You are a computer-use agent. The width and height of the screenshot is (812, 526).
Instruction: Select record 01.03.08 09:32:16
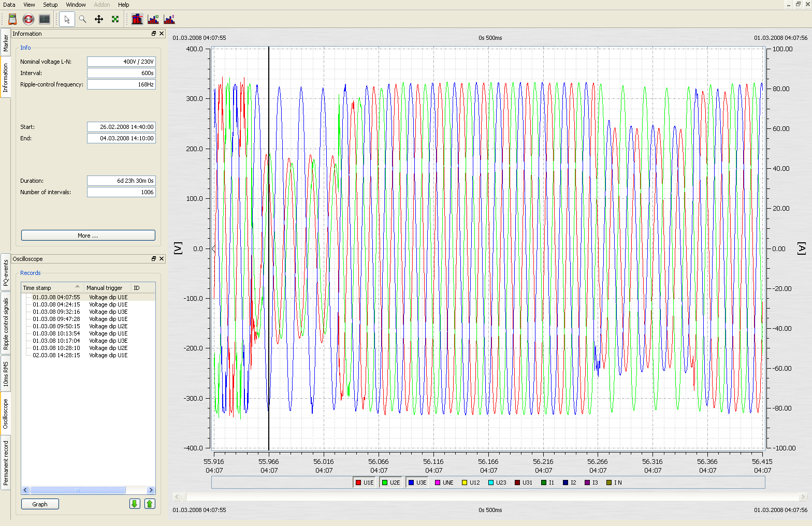[88, 312]
